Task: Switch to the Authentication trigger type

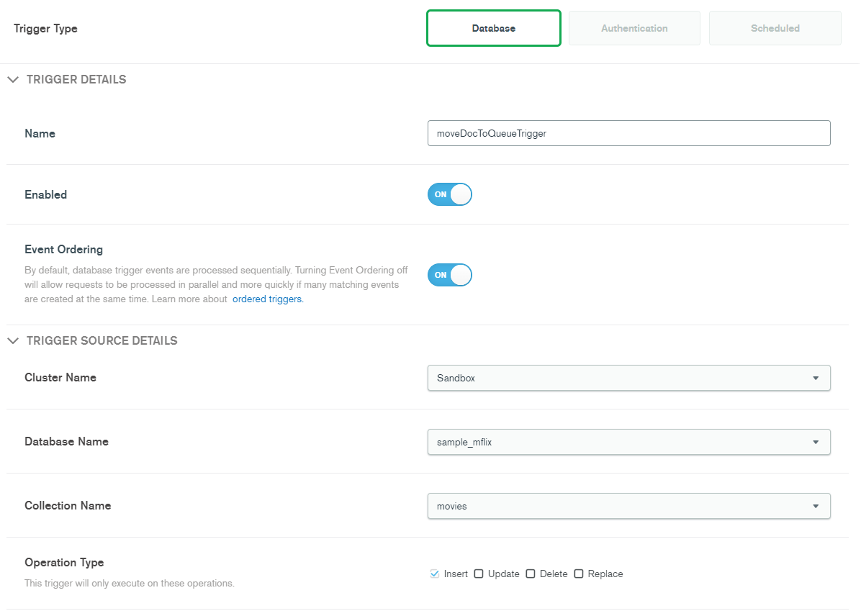Action: [634, 28]
